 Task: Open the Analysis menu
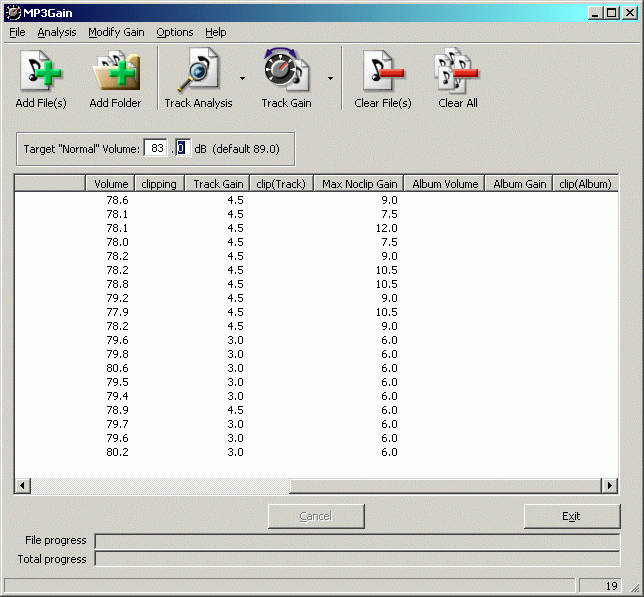click(57, 32)
